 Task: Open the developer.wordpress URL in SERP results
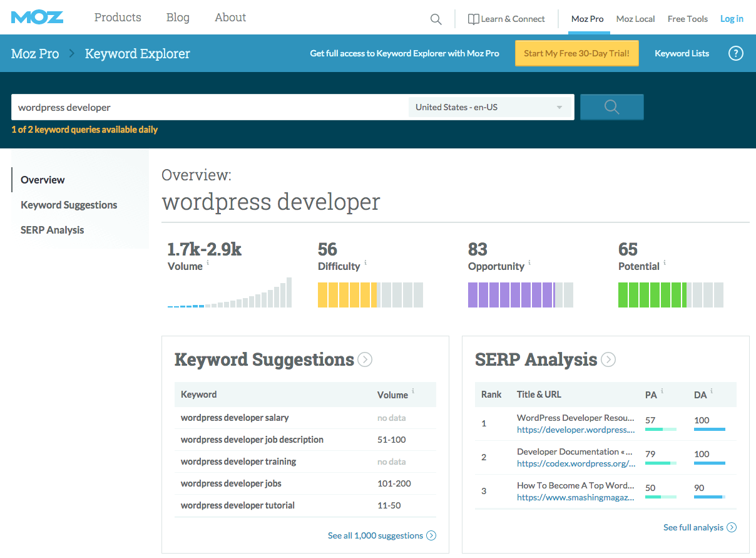pos(576,430)
